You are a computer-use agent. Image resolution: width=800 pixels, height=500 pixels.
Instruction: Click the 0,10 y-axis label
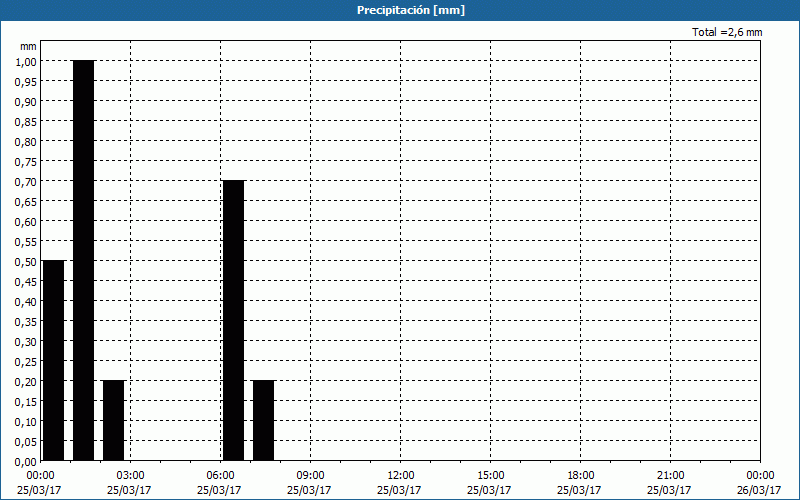pos(26,421)
